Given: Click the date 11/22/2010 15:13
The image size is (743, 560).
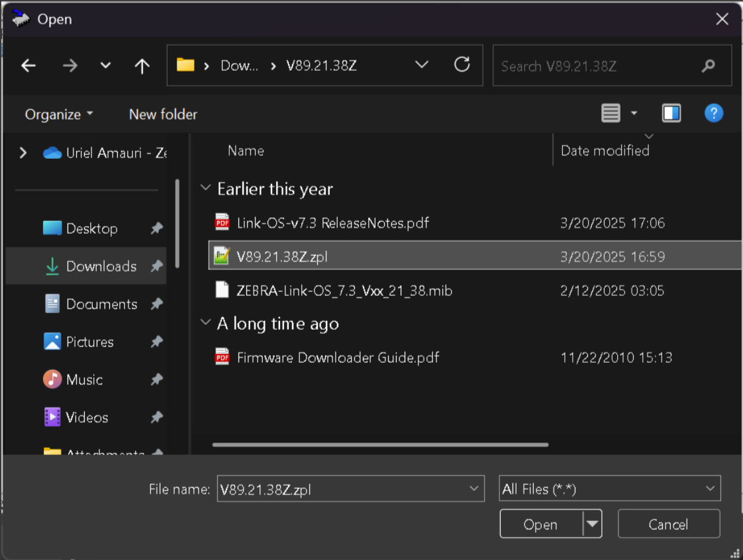Looking at the screenshot, I should click(617, 357).
